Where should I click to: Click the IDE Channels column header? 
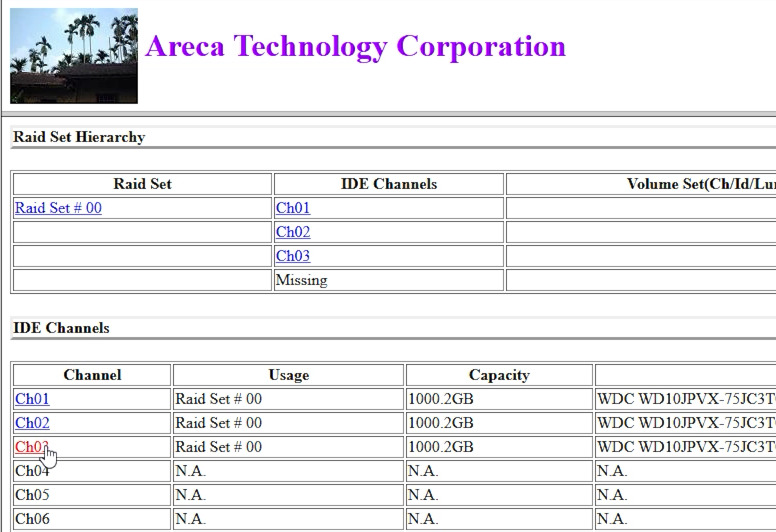(388, 184)
